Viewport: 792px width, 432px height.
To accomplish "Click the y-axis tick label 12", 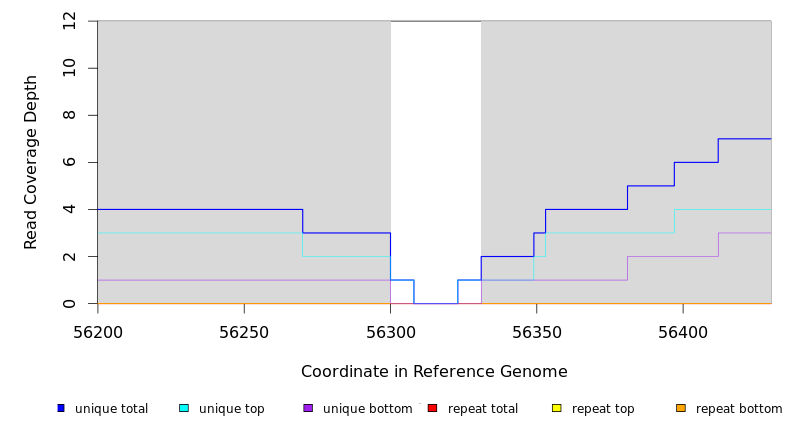I will tap(69, 21).
